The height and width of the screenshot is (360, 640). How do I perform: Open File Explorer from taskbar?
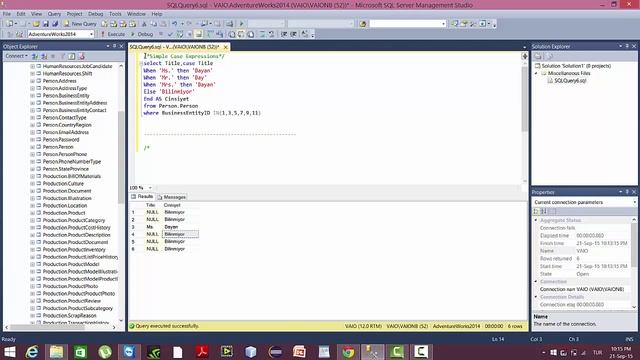(x=56, y=352)
